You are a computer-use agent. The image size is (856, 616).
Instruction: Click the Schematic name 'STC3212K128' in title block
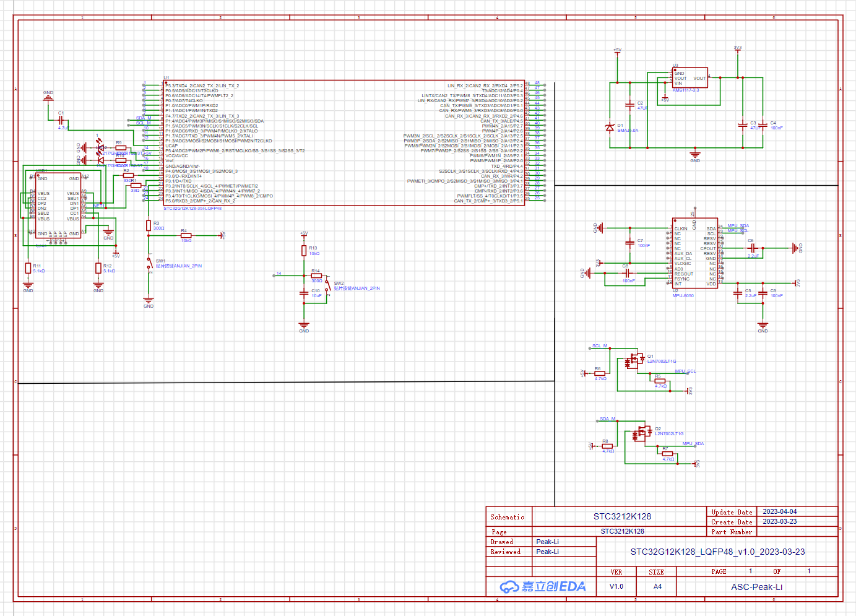622,516
